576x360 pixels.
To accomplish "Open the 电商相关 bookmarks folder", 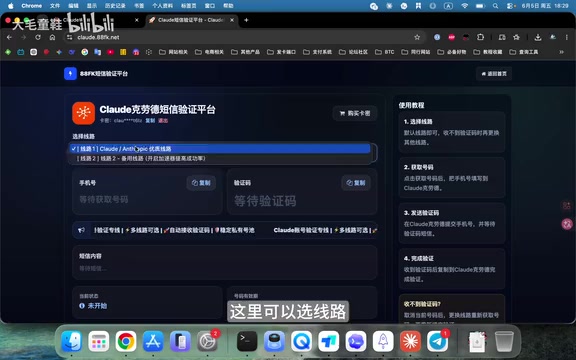I will 209,52.
